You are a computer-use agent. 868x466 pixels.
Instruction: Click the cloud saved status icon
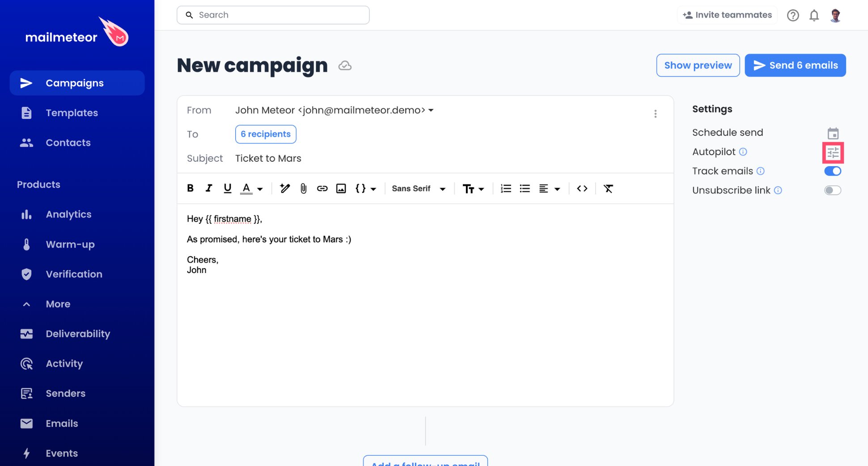pyautogui.click(x=345, y=66)
